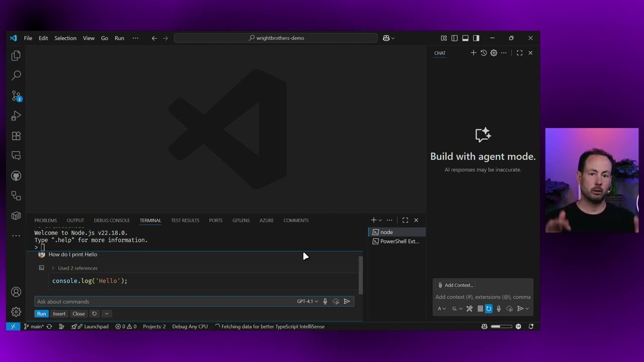Start voice input in terminal inline chat
This screenshot has height=362, width=644.
[325, 302]
